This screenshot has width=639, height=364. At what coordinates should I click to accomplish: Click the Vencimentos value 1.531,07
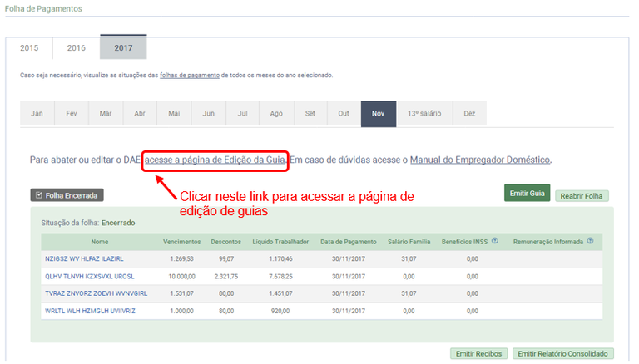[181, 293]
